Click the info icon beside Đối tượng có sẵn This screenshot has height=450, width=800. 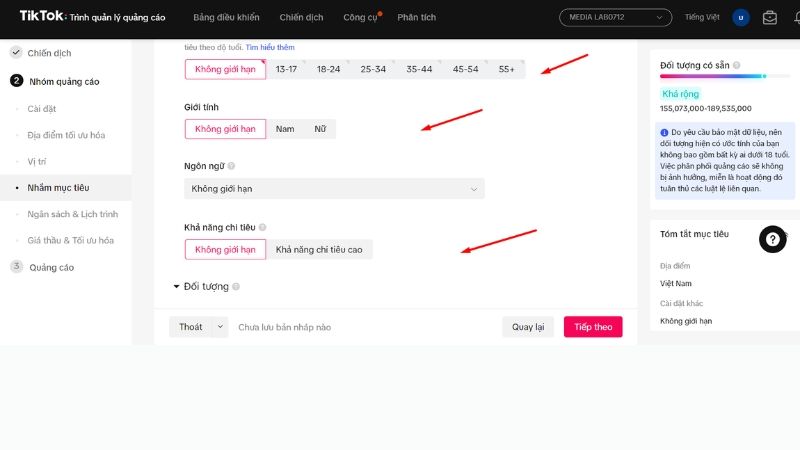[x=737, y=65]
